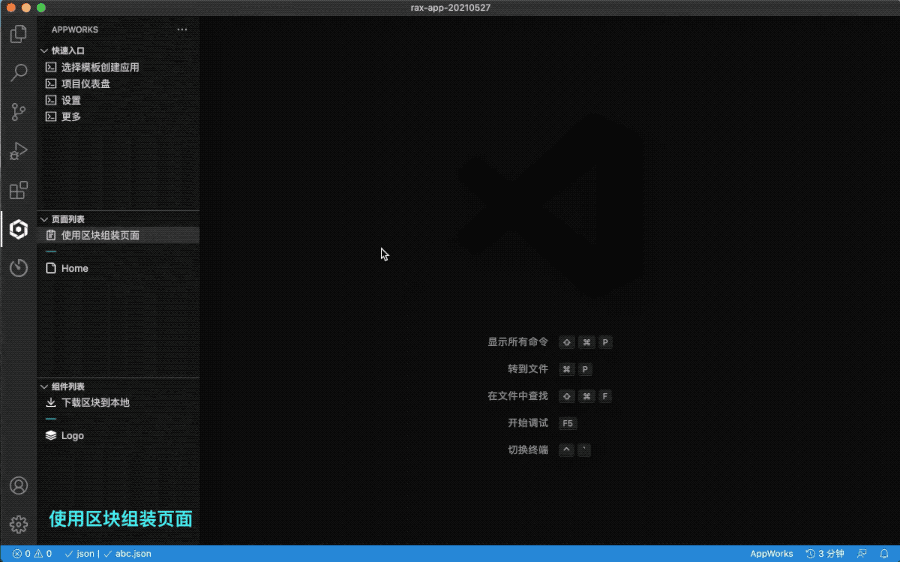Click the F5 key badge
Screen dimensions: 900x562
[x=568, y=423]
